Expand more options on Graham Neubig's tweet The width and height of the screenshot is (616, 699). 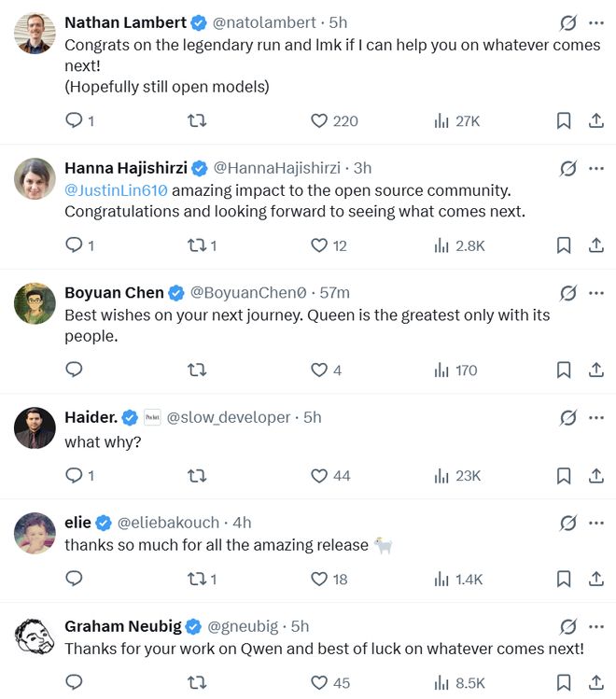596,626
